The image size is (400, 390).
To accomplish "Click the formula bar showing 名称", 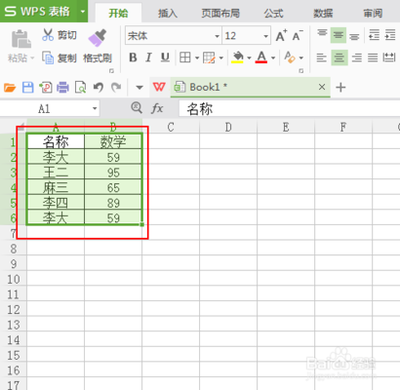I will (x=289, y=109).
